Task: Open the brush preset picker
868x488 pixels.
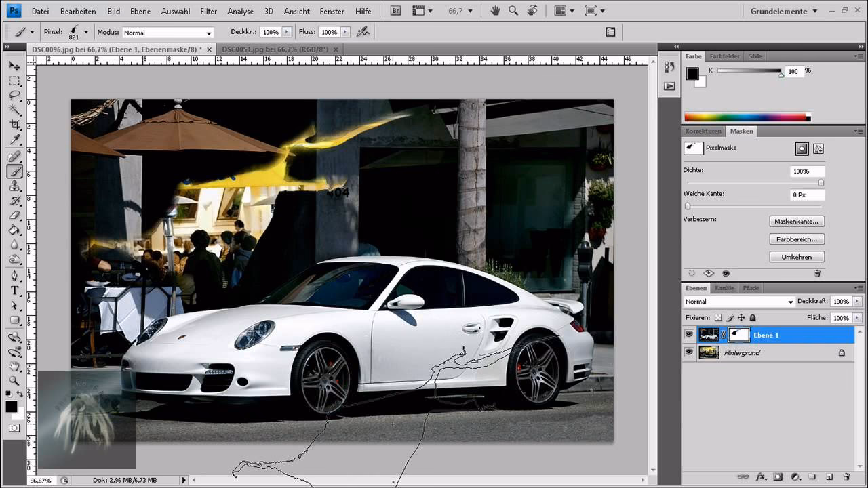Action: point(83,31)
